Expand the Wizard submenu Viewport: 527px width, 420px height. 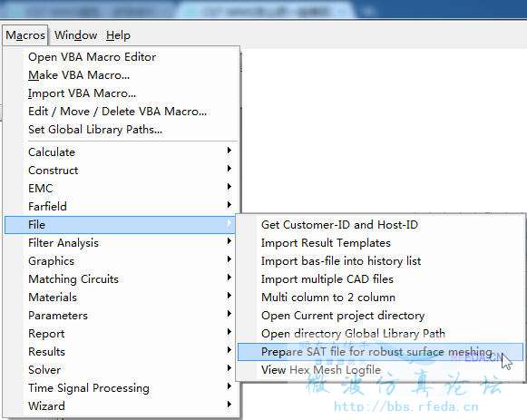tap(121, 405)
